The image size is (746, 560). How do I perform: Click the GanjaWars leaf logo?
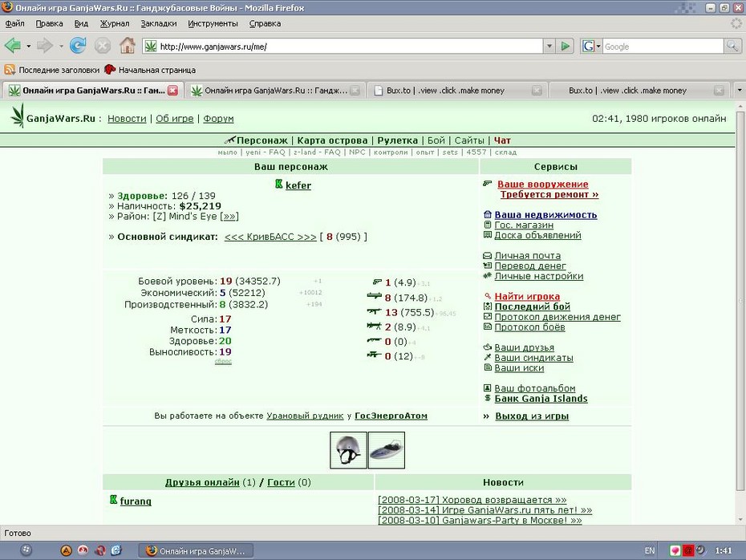pos(18,116)
